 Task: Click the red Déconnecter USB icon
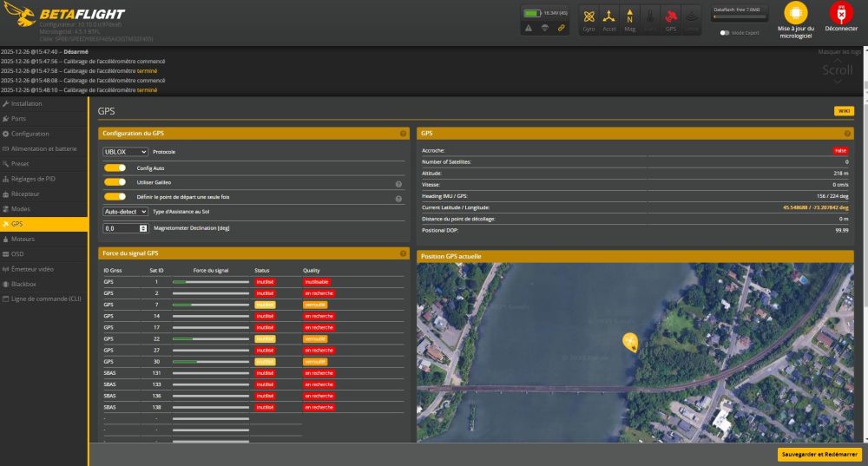(x=840, y=13)
